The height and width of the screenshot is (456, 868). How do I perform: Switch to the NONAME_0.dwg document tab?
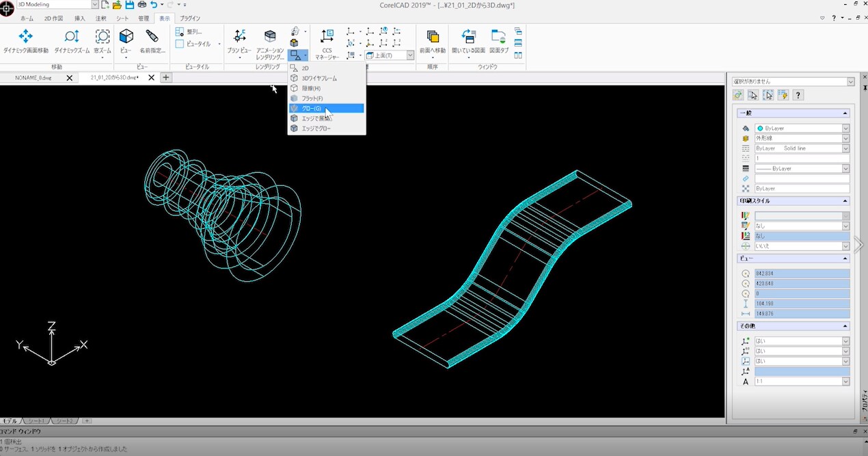coord(33,78)
